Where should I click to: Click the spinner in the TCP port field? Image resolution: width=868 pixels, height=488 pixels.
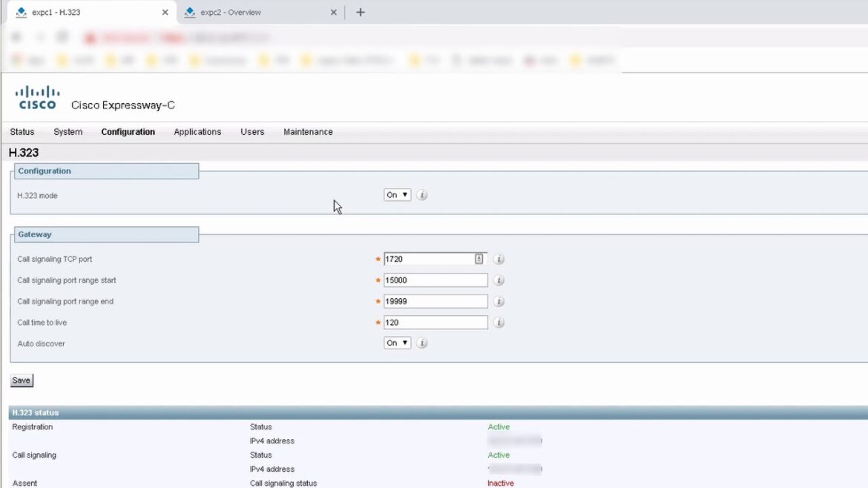click(x=479, y=259)
